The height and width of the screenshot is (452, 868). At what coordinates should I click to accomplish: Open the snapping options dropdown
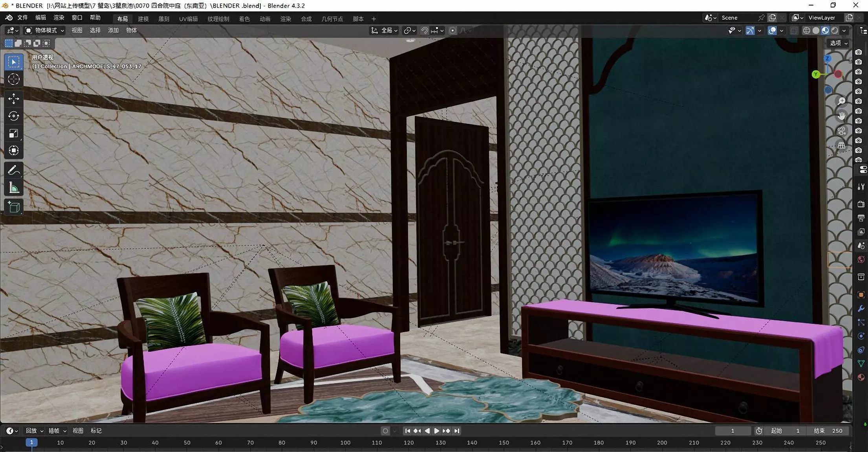point(437,30)
